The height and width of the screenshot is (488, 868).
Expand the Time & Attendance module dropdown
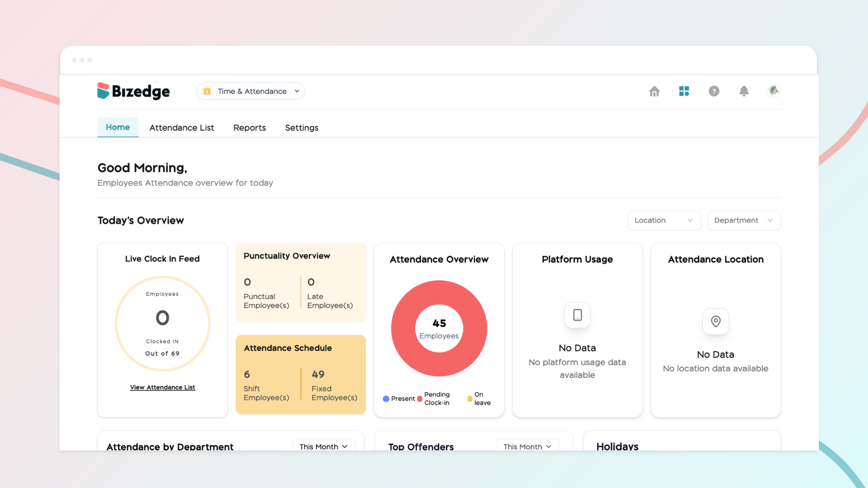point(250,91)
